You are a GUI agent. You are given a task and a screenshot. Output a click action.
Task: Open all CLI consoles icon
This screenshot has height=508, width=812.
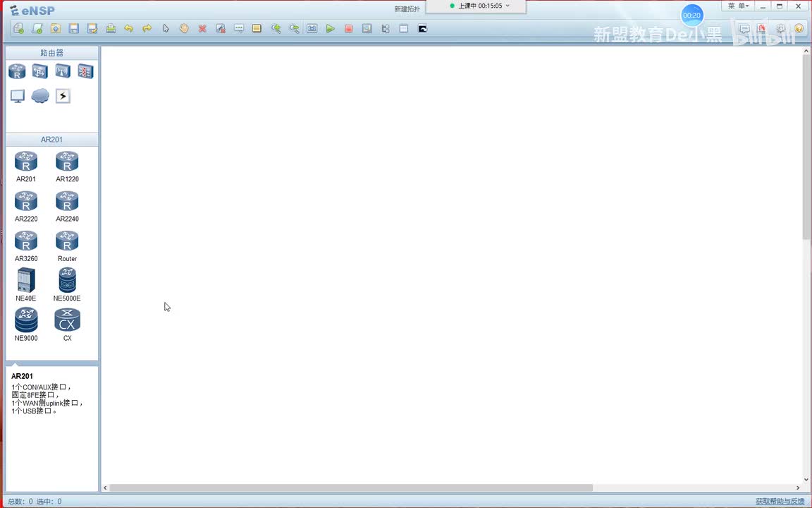423,28
